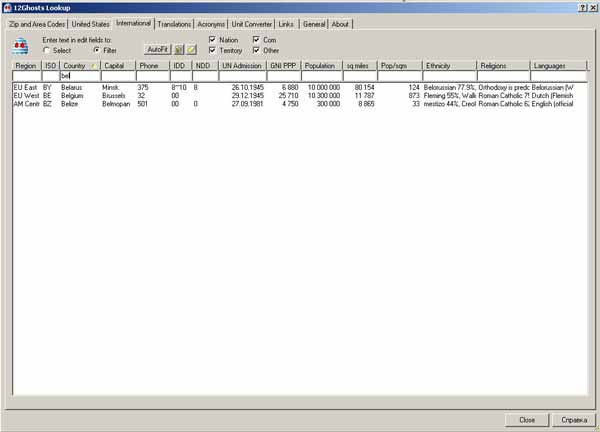Toggle the Com checkbox
Screen dimensions: 600x432
tap(256, 39)
